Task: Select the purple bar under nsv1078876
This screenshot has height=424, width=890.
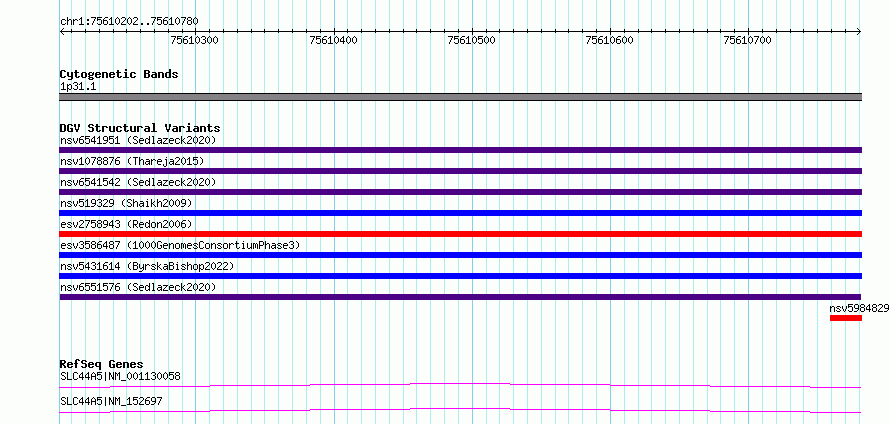Action: pos(460,171)
